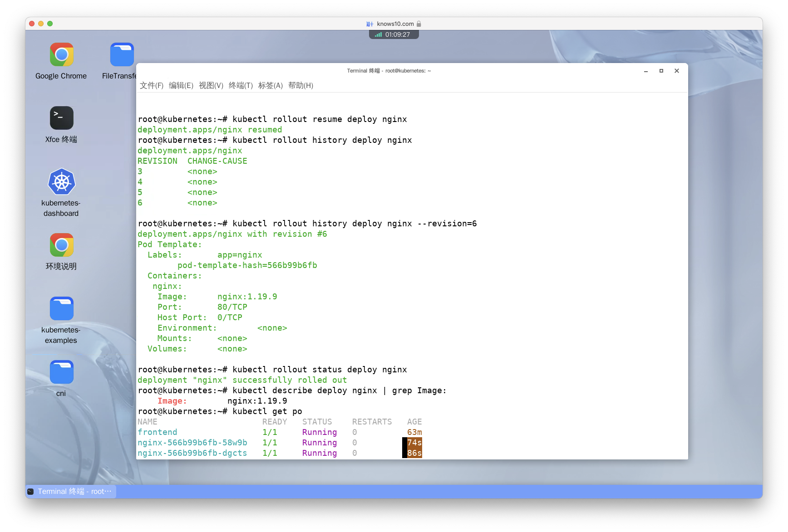Click the 'Volumes:' line label
This screenshot has width=788, height=532.
(167, 349)
